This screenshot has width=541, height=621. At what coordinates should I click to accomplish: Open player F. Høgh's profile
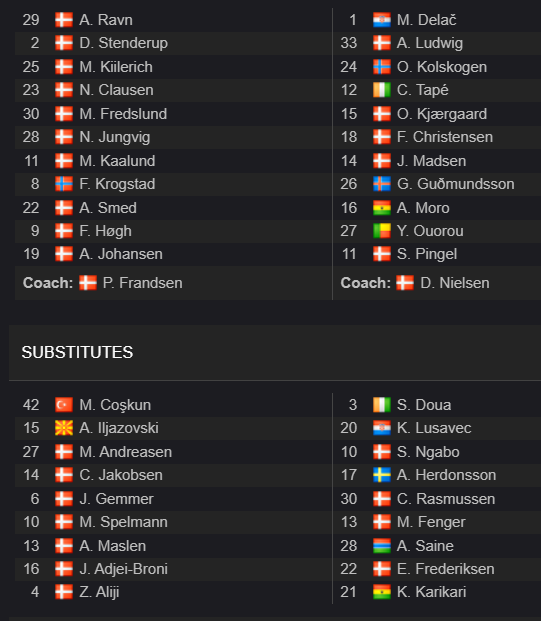105,231
